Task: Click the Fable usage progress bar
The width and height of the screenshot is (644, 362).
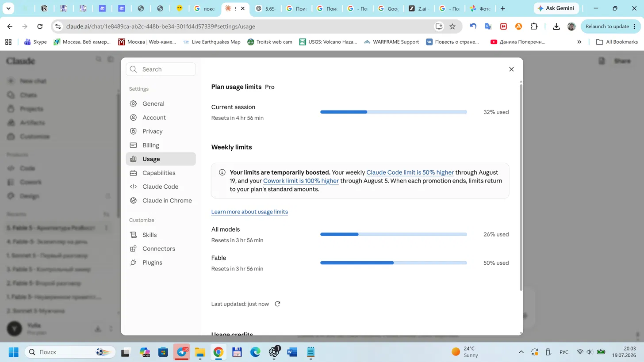Action: point(394,263)
